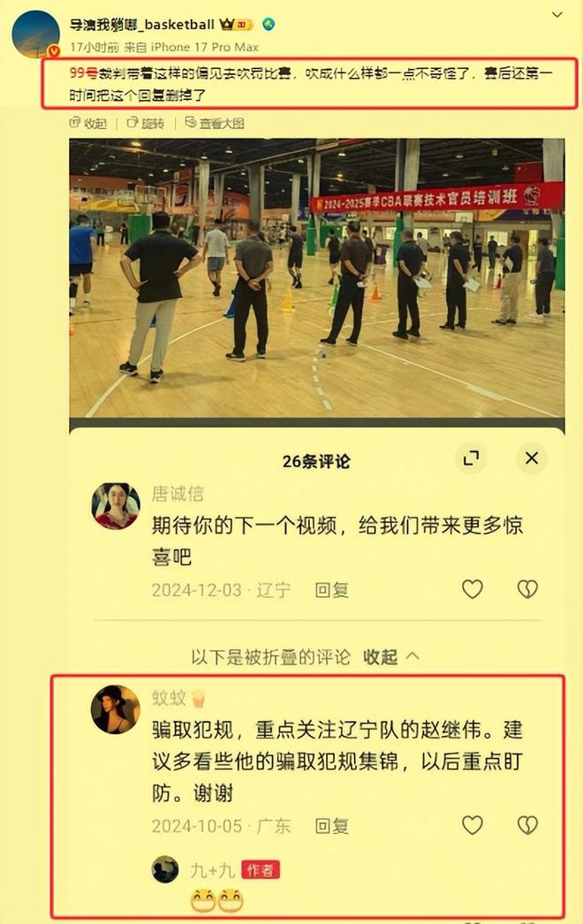583x924 pixels.
Task: Open the full-size image via 查看大图
Action: pyautogui.click(x=215, y=123)
